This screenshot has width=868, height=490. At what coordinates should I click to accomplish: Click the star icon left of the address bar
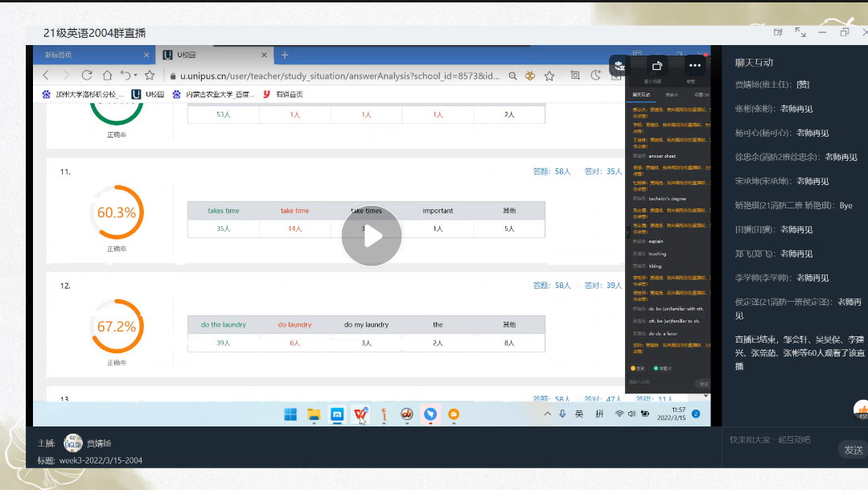pyautogui.click(x=150, y=76)
